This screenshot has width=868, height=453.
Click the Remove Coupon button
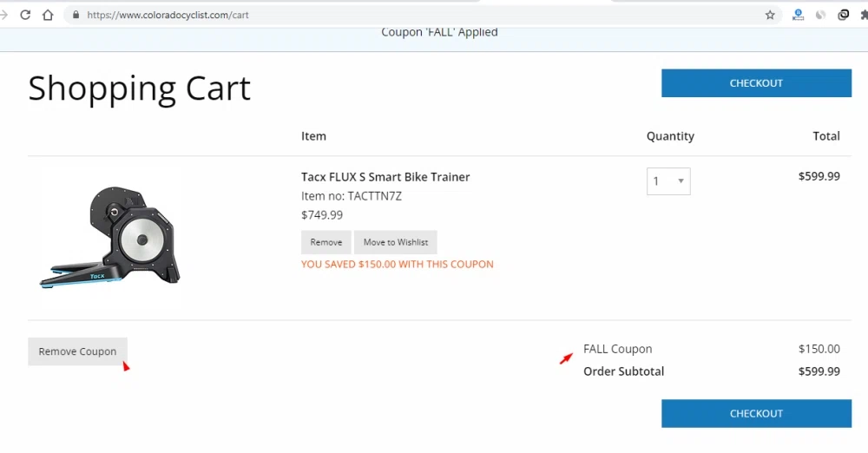point(77,351)
